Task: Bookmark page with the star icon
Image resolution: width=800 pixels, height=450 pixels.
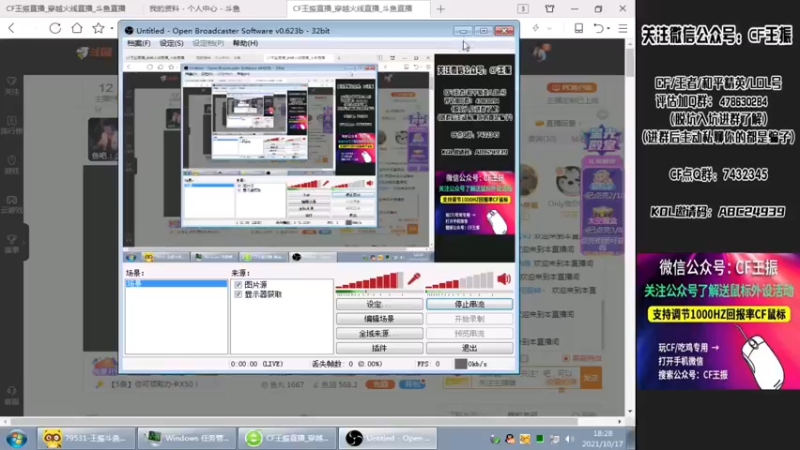Action: [98, 28]
